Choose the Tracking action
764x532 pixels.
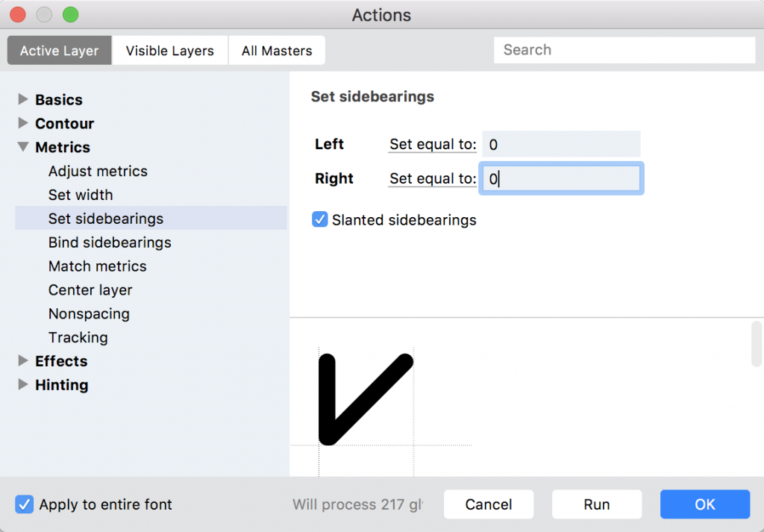(78, 337)
